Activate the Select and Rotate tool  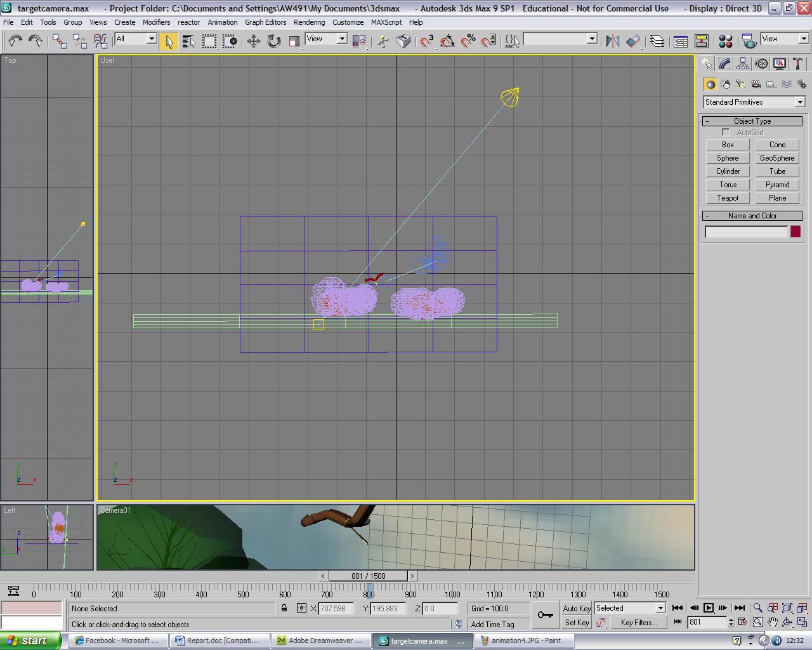pyautogui.click(x=273, y=41)
